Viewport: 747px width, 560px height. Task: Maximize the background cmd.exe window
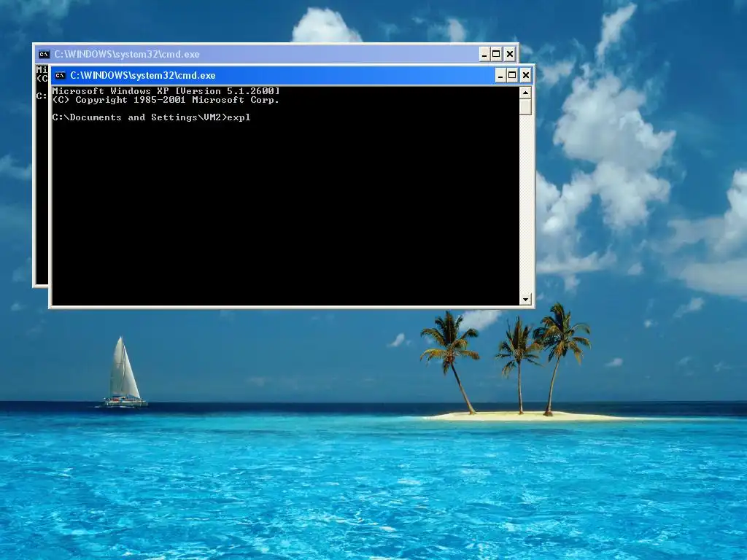point(496,54)
